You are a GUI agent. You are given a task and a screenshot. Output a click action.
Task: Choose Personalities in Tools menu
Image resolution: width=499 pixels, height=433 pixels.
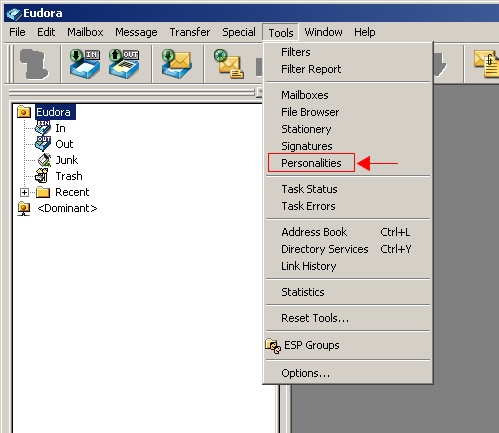[x=348, y=163]
